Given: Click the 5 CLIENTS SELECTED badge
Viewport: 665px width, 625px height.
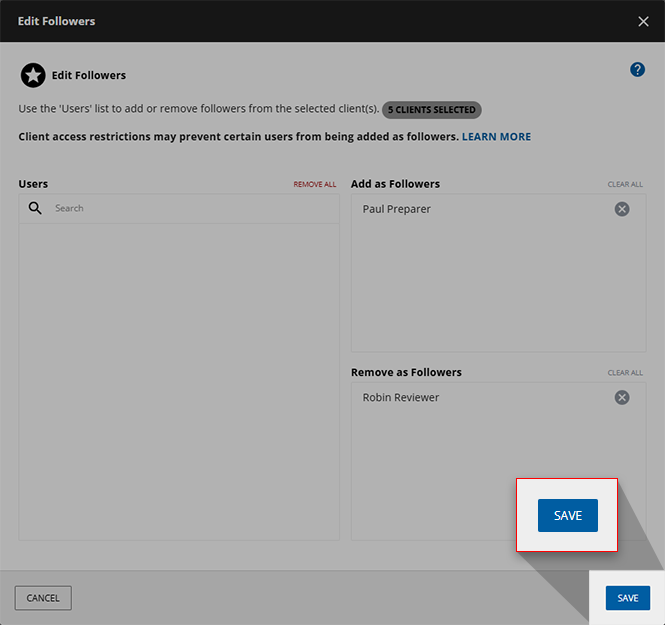Looking at the screenshot, I should click(432, 109).
